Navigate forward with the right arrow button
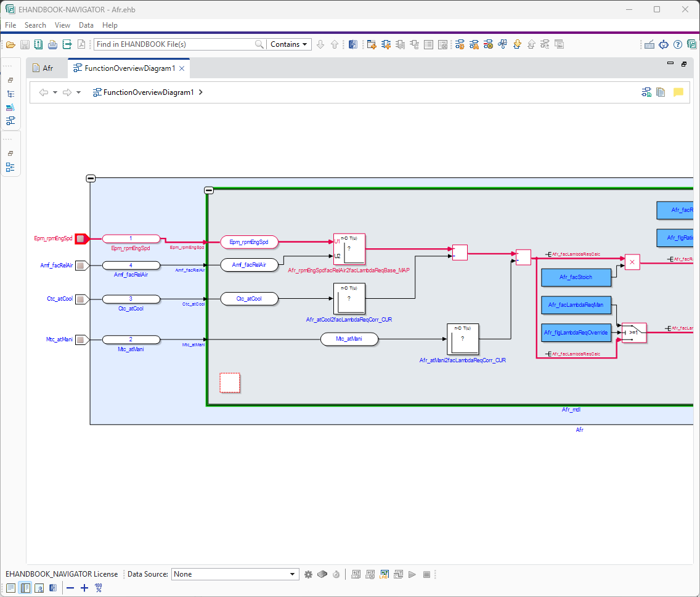 (x=67, y=92)
